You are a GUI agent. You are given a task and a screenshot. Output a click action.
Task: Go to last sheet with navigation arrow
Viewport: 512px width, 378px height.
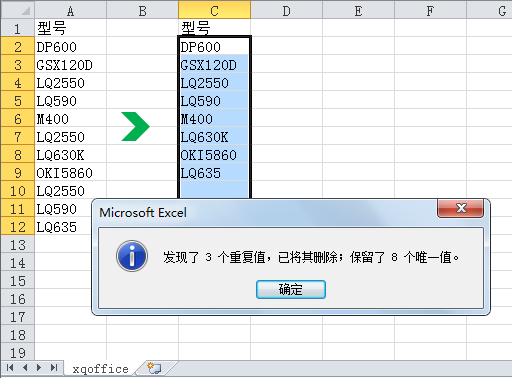coord(54,368)
